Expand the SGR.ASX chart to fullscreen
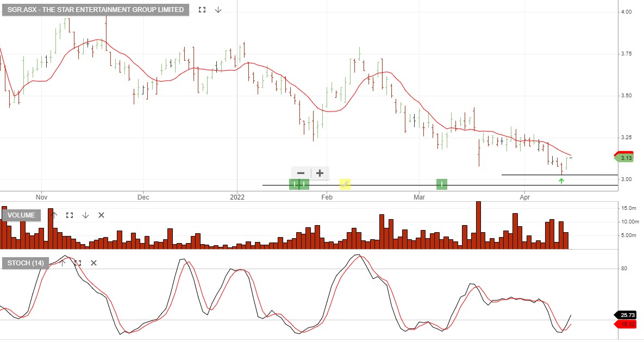 coord(202,9)
